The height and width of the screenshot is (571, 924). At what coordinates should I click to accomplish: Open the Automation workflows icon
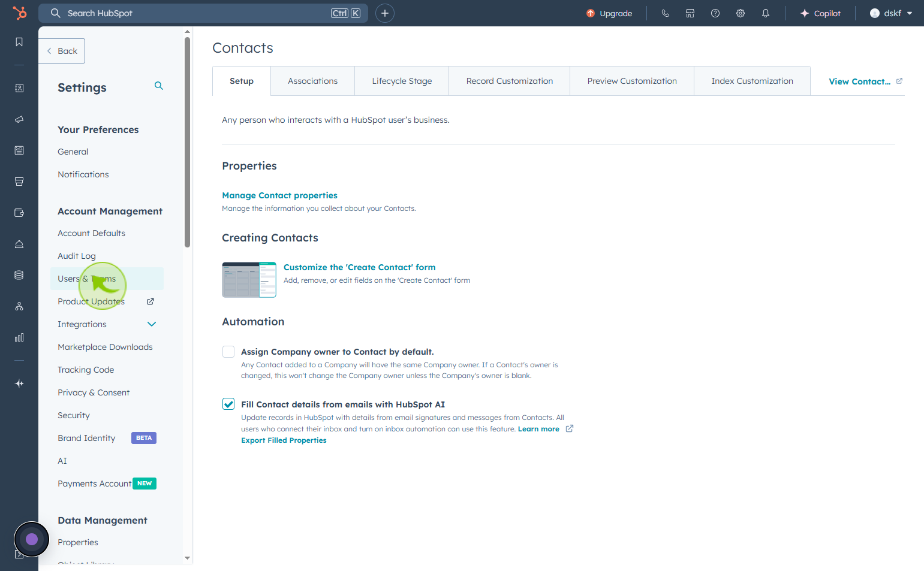[19, 306]
